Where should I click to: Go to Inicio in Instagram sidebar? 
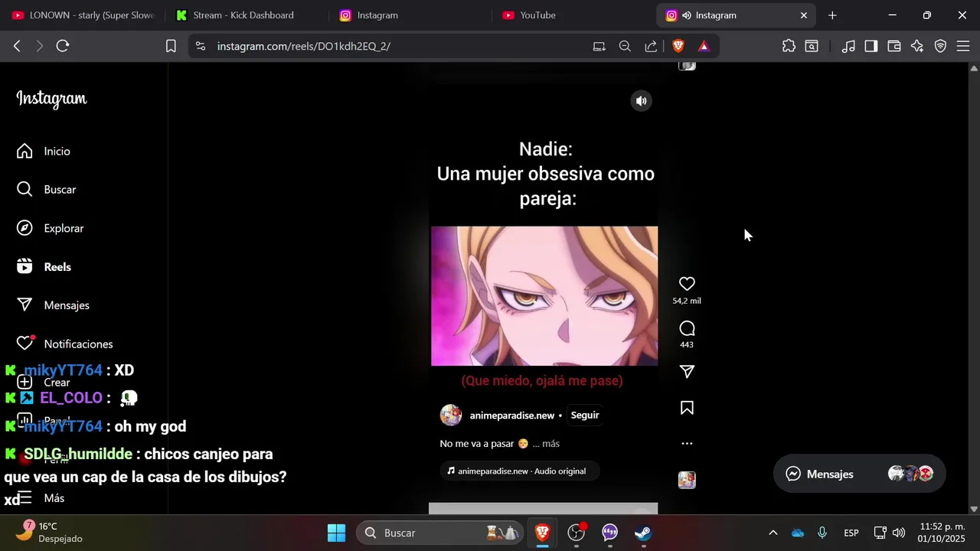[x=44, y=152]
